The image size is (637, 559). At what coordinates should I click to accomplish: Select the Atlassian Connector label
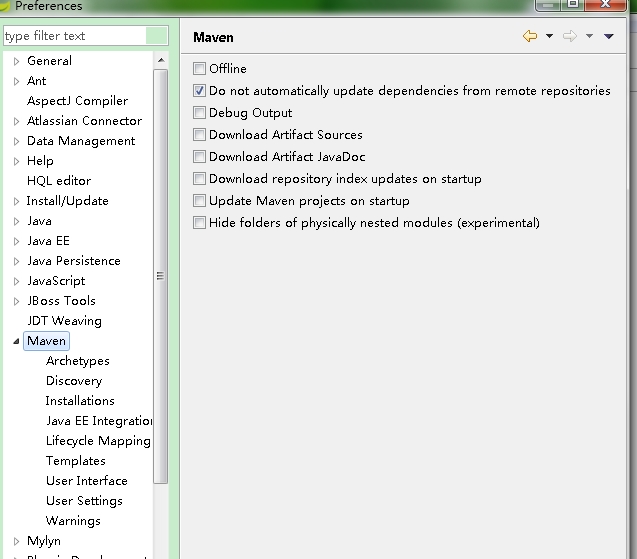(84, 120)
